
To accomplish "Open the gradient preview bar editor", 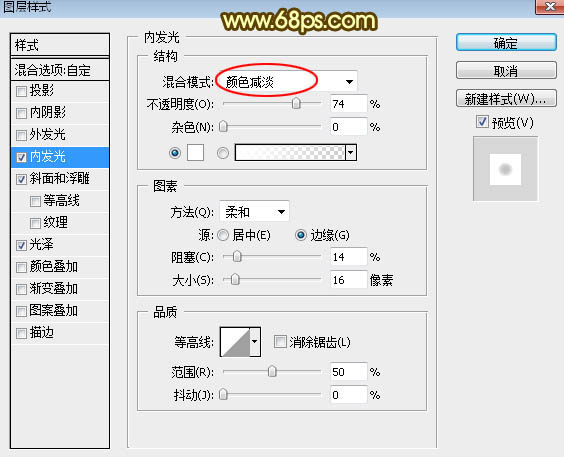I will tap(290, 153).
